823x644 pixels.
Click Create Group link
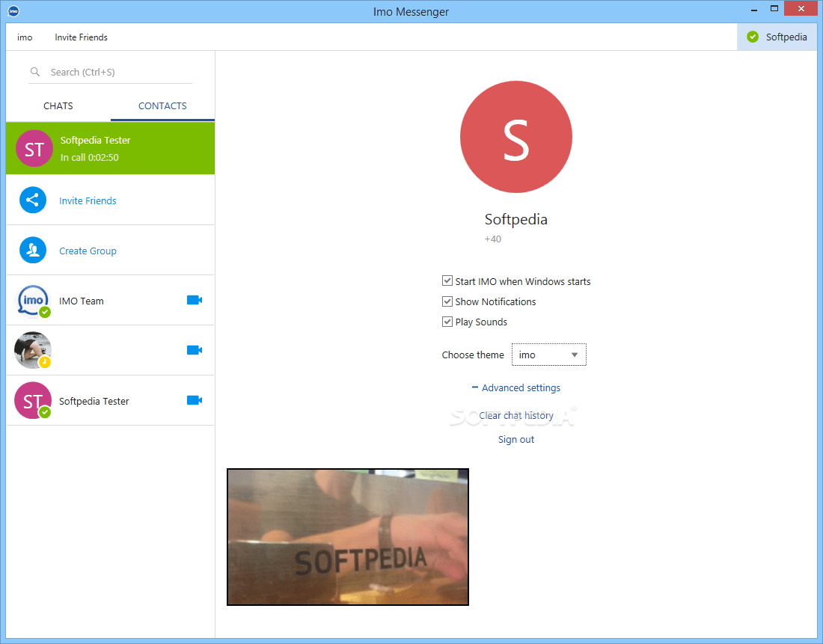click(88, 251)
